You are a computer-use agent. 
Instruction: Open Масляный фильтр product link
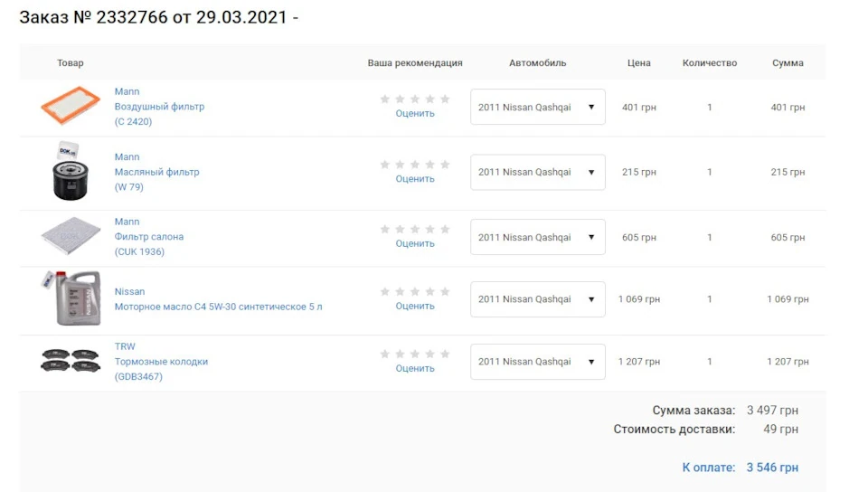click(x=156, y=172)
